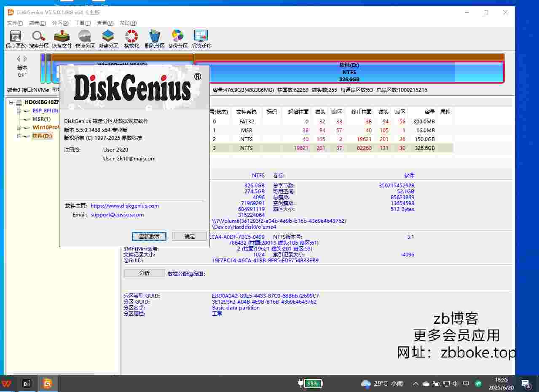This screenshot has height=392, width=539.
Task: Select the FAT32 partition row in the table
Action: (331, 122)
